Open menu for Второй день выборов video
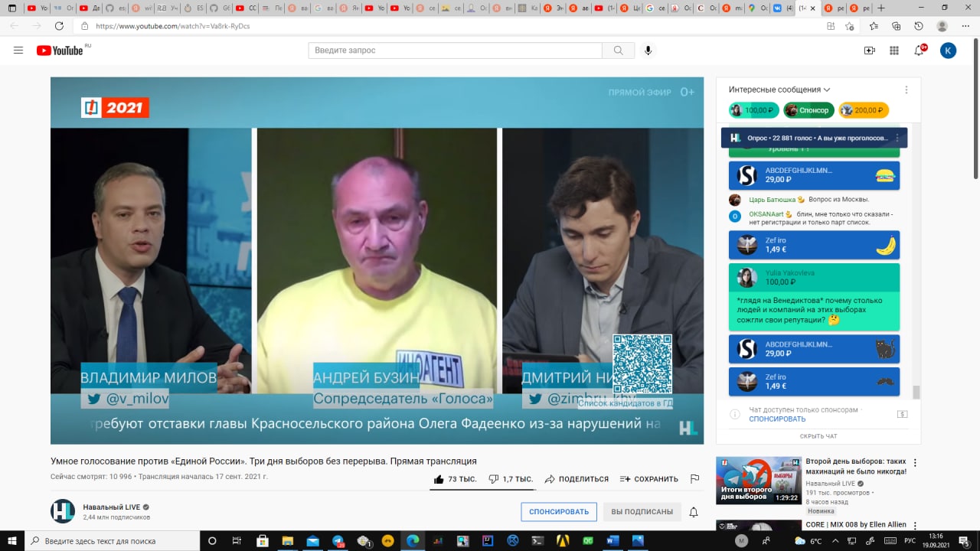 click(x=915, y=463)
